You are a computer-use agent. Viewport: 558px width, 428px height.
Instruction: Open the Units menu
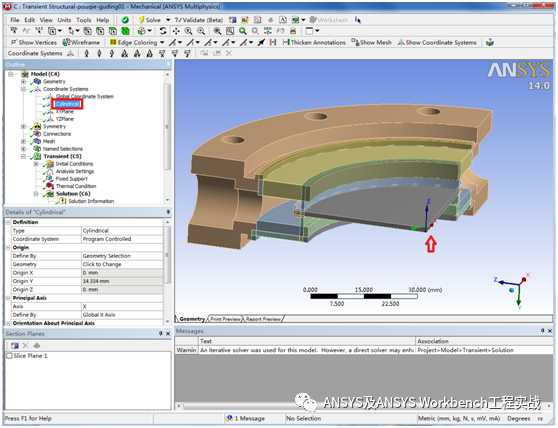click(x=64, y=20)
